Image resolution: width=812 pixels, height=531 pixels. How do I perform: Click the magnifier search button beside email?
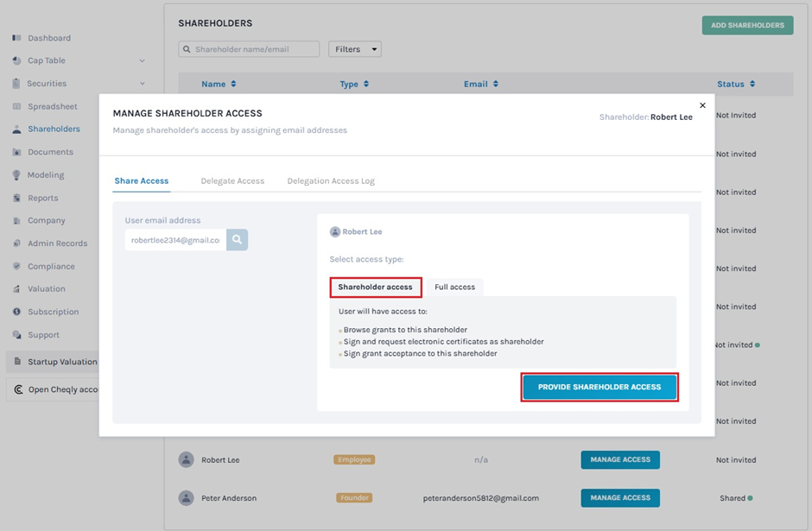tap(237, 239)
